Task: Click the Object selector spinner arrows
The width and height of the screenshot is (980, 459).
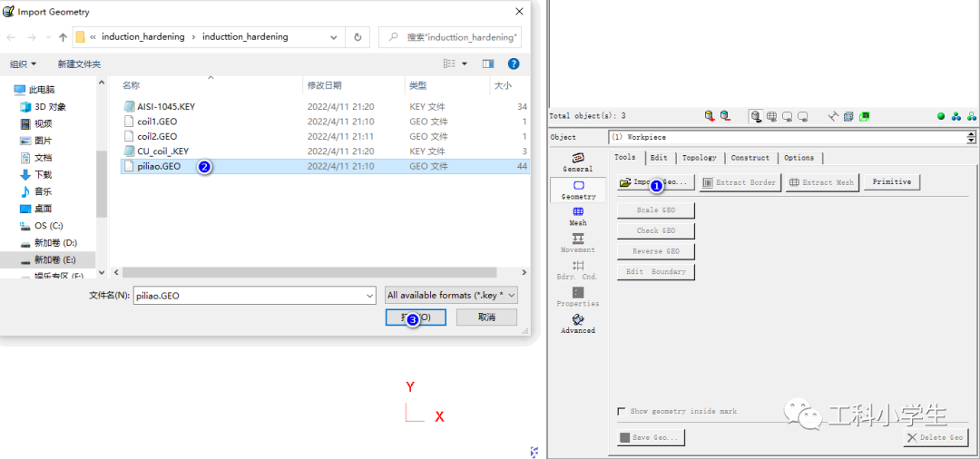Action: pos(972,137)
